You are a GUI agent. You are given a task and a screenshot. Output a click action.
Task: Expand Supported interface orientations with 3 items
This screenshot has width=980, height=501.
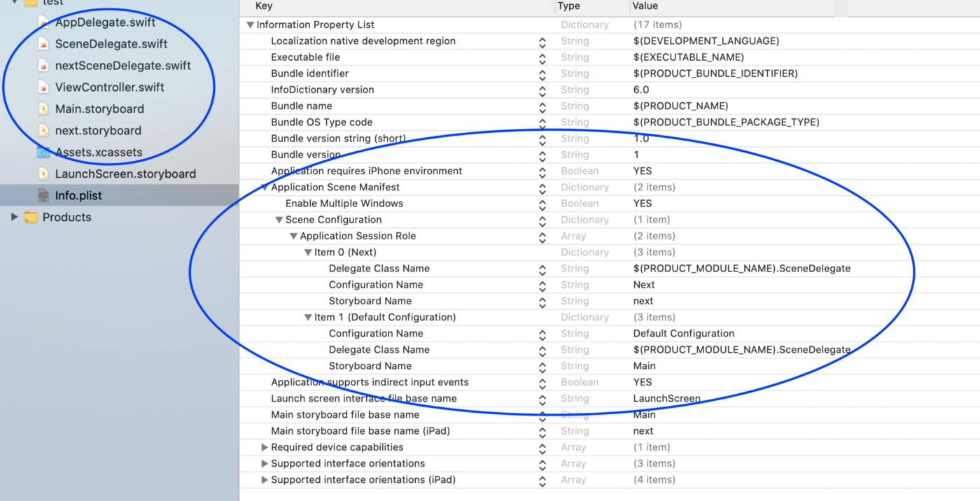(265, 464)
